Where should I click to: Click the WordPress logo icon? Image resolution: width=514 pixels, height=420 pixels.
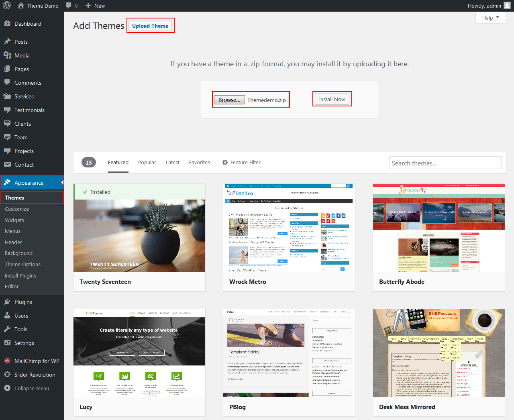pos(7,6)
